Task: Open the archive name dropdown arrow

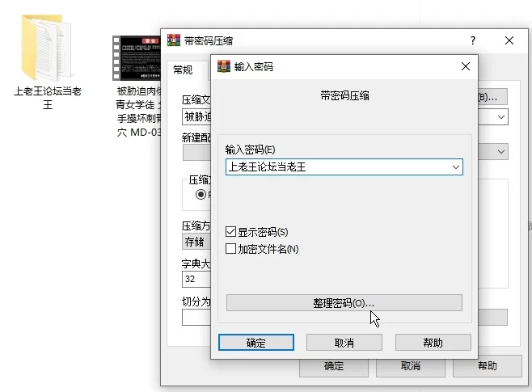Action: pyautogui.click(x=501, y=117)
